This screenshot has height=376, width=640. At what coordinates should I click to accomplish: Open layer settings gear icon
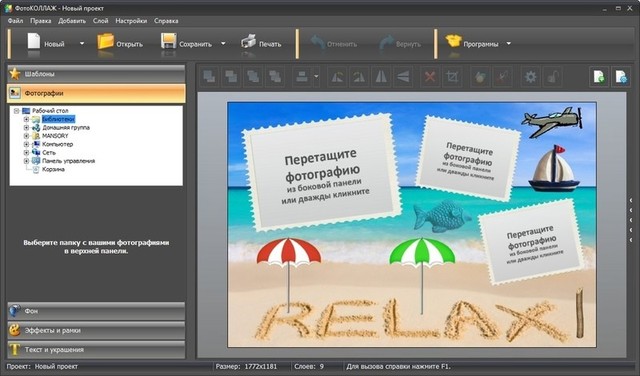(x=530, y=77)
